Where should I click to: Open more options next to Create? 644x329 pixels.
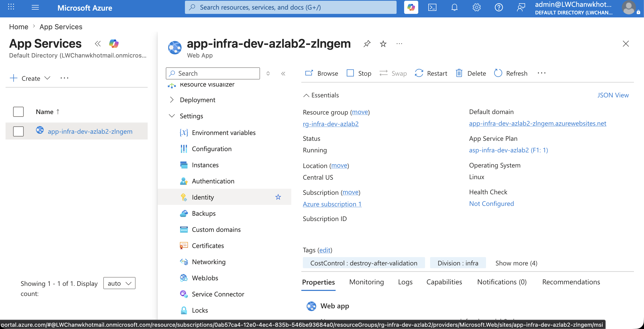pyautogui.click(x=65, y=78)
